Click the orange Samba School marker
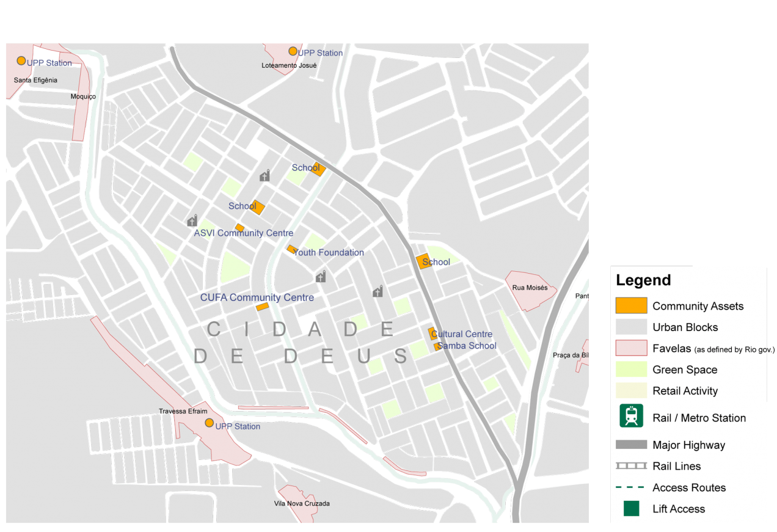 tap(437, 346)
